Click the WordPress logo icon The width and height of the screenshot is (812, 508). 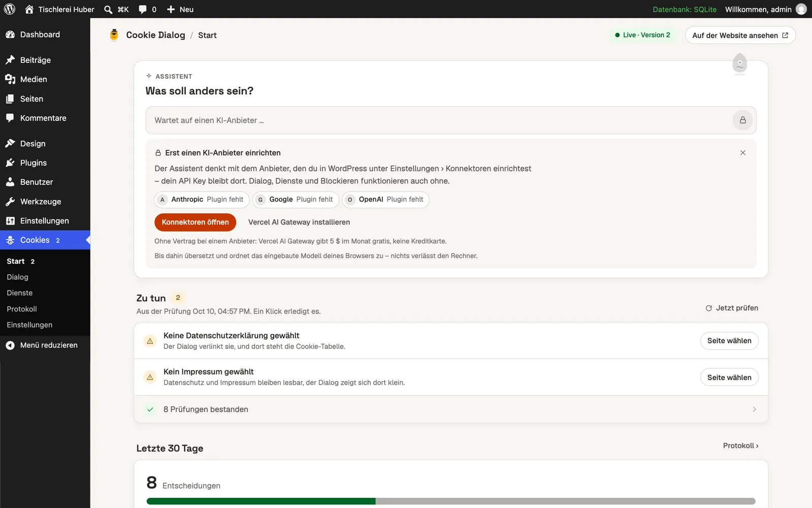point(10,9)
